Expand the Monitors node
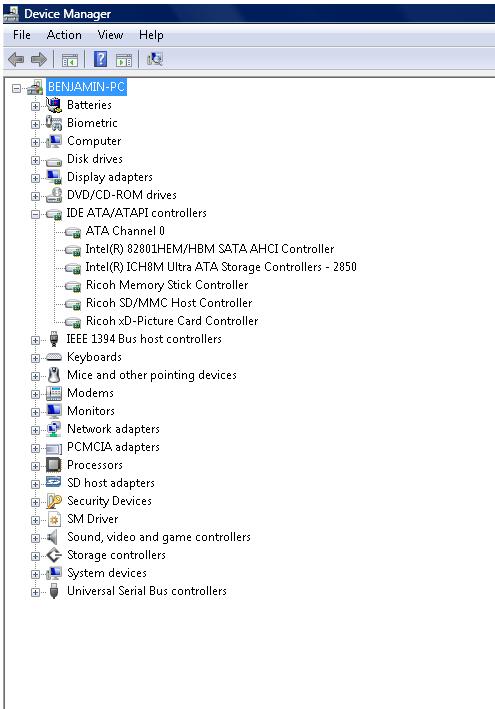The height and width of the screenshot is (709, 495). (x=35, y=412)
